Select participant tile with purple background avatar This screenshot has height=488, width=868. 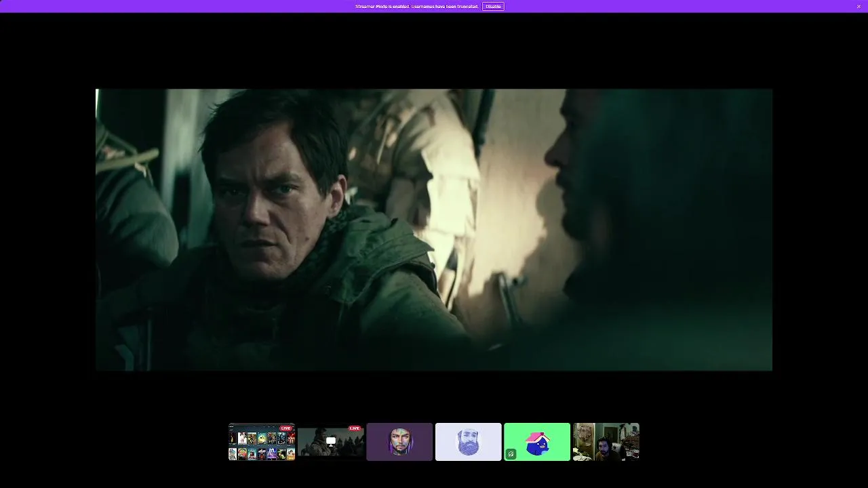(399, 442)
